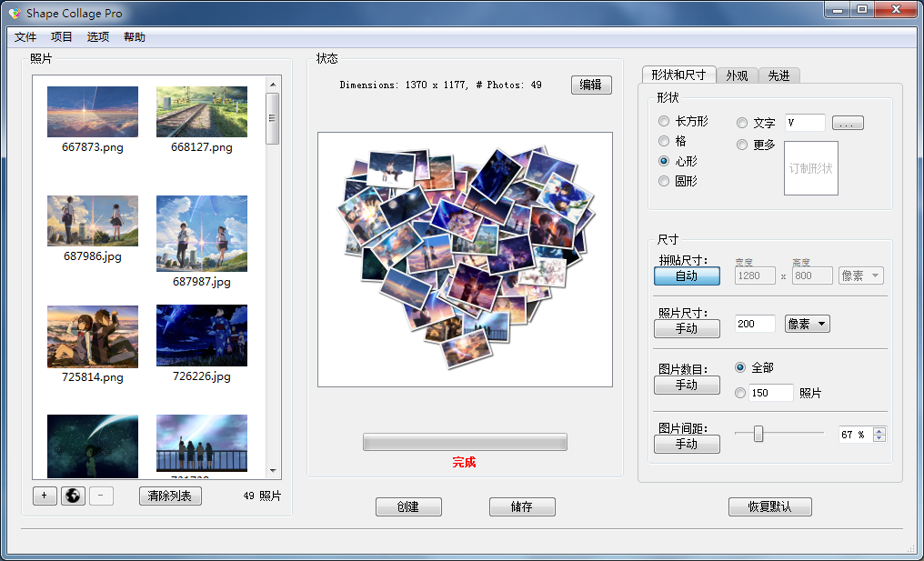Click the 编辑 edit button
924x561 pixels.
pos(591,85)
